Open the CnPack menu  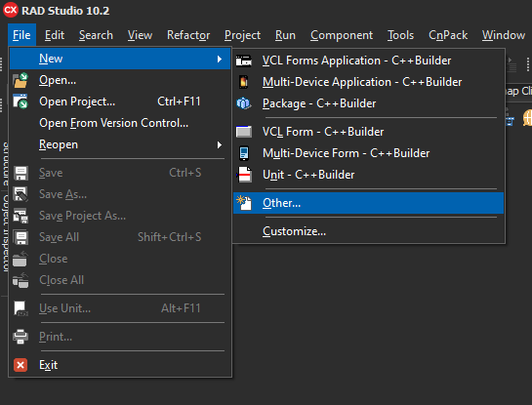click(x=448, y=35)
